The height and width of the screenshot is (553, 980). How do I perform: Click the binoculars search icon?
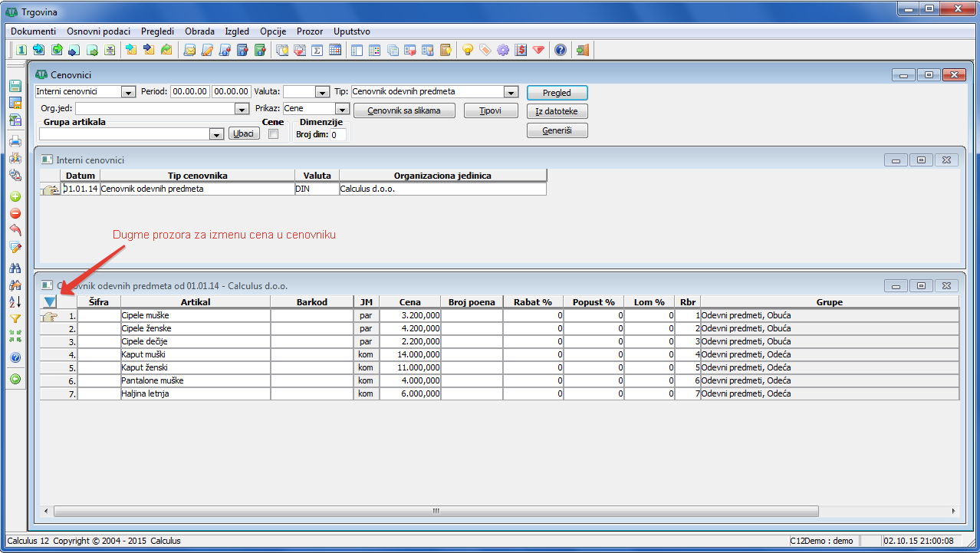(x=15, y=268)
